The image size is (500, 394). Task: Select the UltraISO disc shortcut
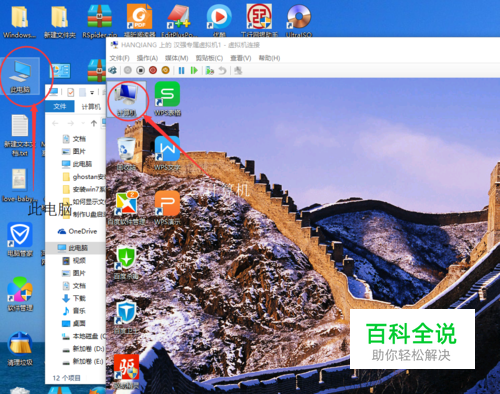tap(299, 21)
